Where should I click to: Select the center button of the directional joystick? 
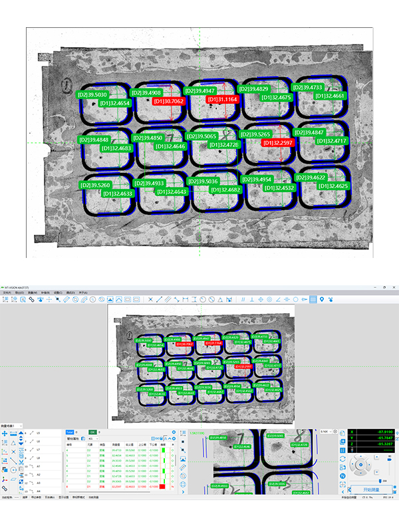tap(360, 465)
